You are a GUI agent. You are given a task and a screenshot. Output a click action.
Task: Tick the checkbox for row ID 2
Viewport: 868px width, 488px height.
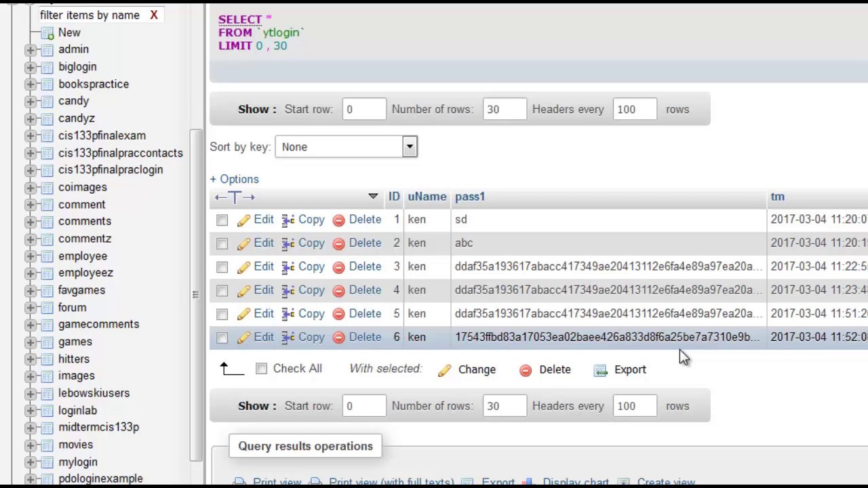[222, 244]
